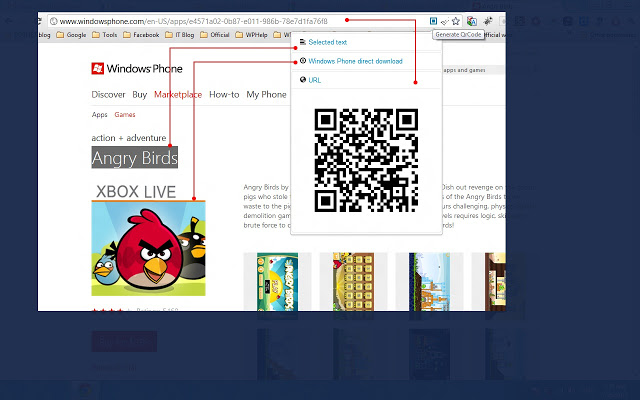Open the WPHelp bookmarks folder

point(251,35)
